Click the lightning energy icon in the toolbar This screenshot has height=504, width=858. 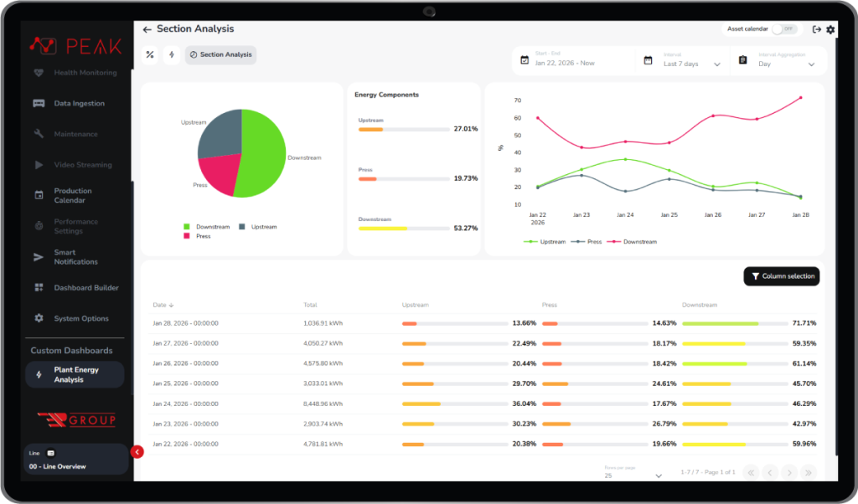coord(172,55)
